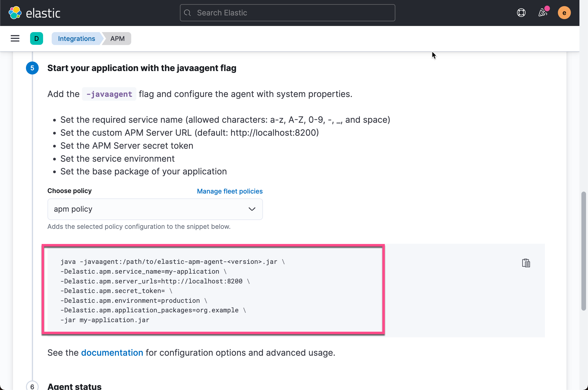
Task: Open the agent configuration documentation link
Action: pyautogui.click(x=112, y=353)
